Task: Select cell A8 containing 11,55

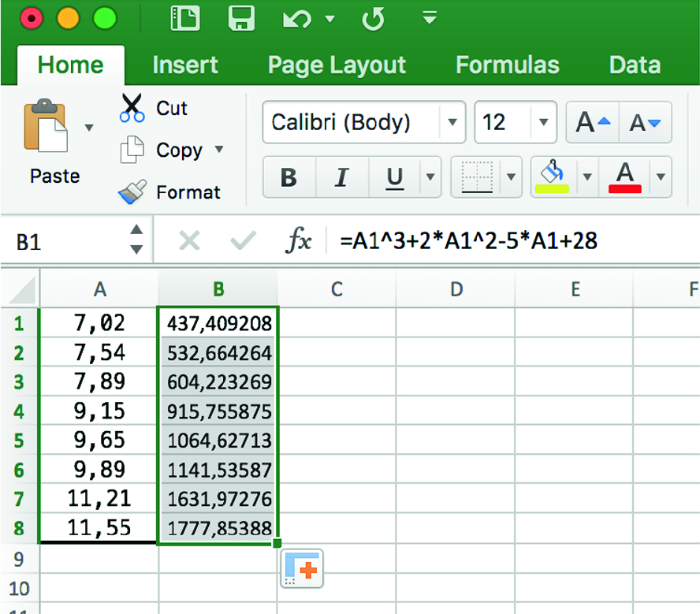Action: point(99,528)
